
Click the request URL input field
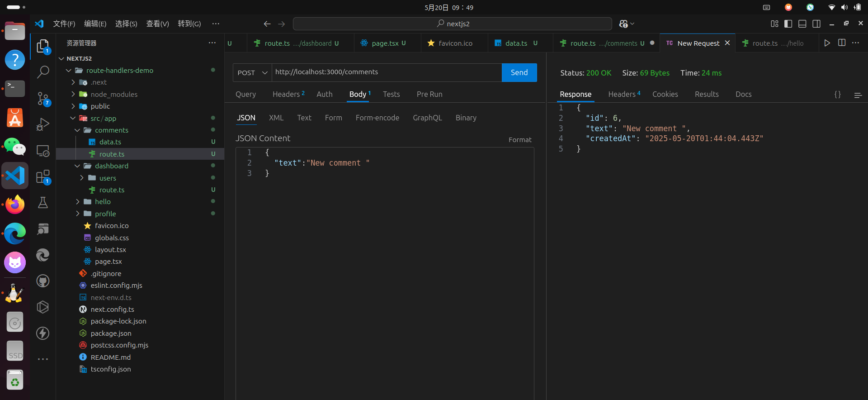tap(386, 72)
